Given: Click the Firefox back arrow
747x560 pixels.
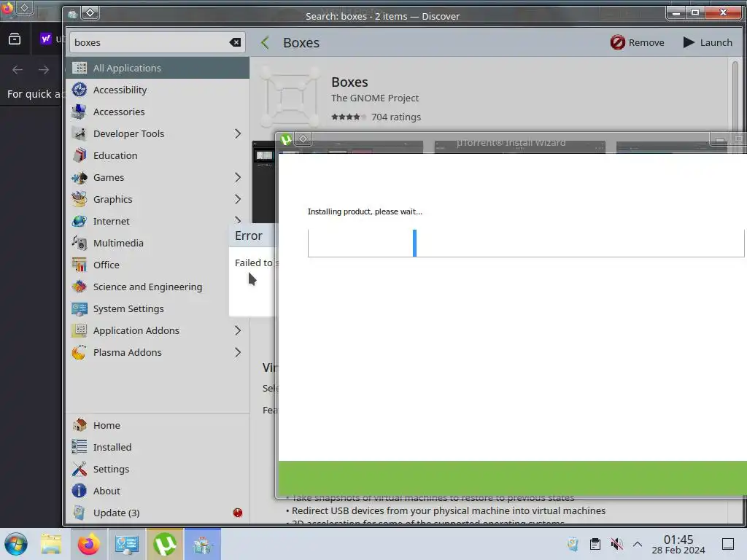Looking at the screenshot, I should [x=18, y=69].
